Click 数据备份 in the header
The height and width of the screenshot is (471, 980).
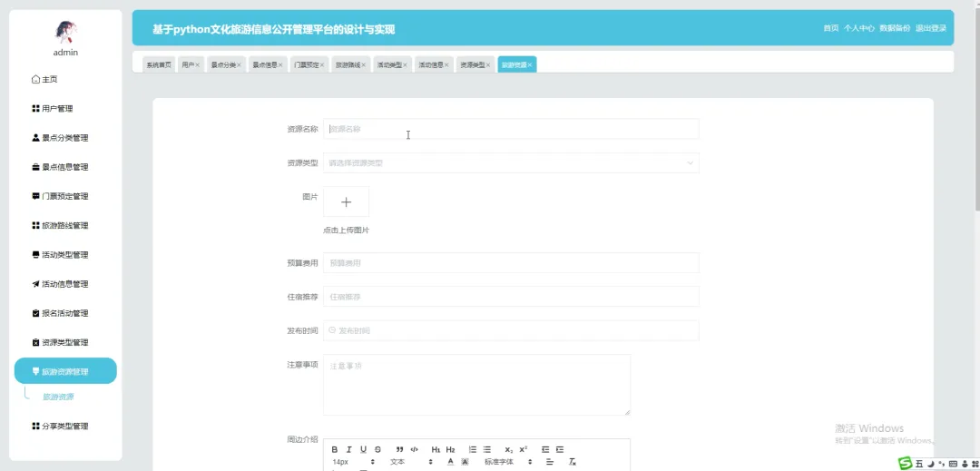[895, 28]
